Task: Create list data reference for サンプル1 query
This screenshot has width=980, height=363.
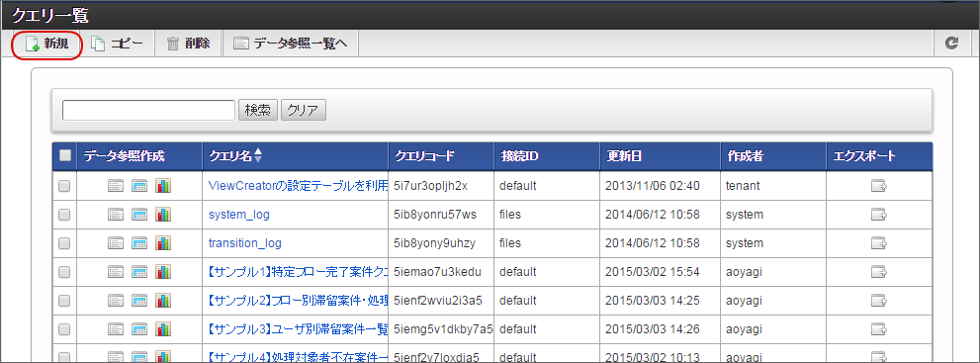Action: click(116, 272)
